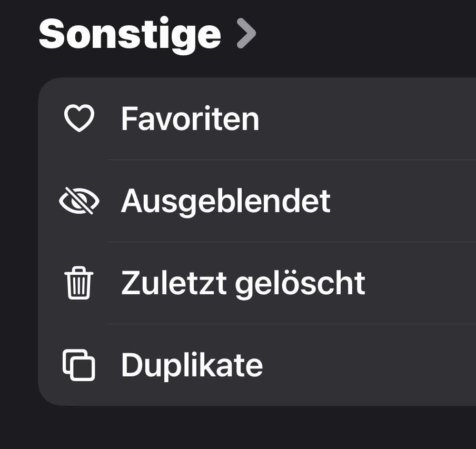
Task: Click blank space right of Favoriten label
Action: coord(369,119)
